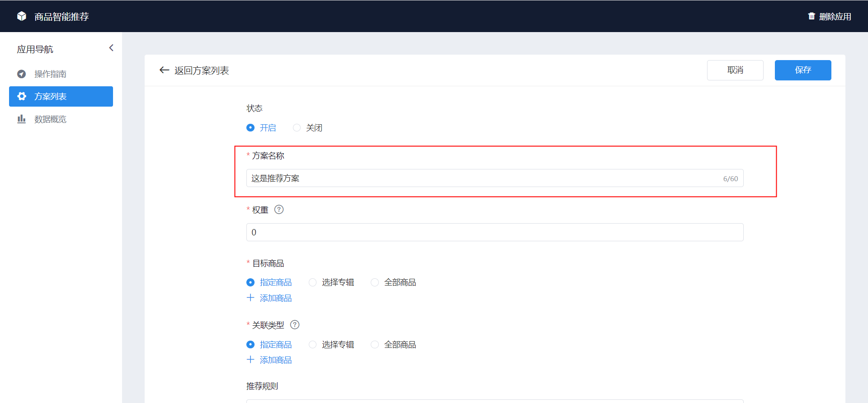This screenshot has width=868, height=403.
Task: Click the 应用导航 heading text
Action: [35, 49]
